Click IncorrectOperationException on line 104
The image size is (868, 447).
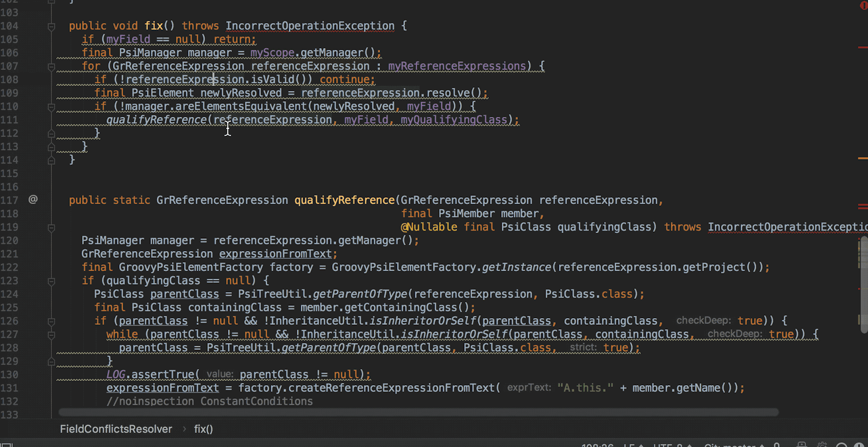(310, 26)
